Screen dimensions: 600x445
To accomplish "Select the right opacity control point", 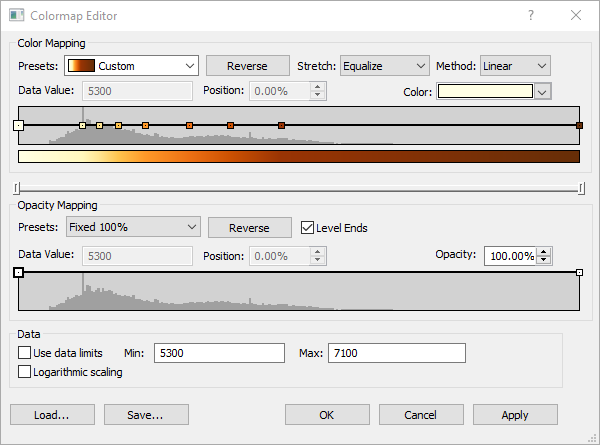I will (x=580, y=272).
